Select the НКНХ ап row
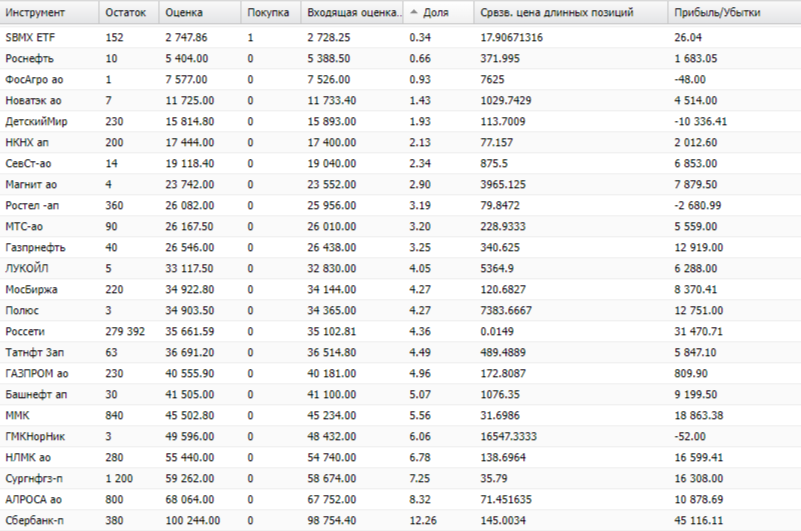Image resolution: width=801 pixels, height=531 pixels. point(400,142)
